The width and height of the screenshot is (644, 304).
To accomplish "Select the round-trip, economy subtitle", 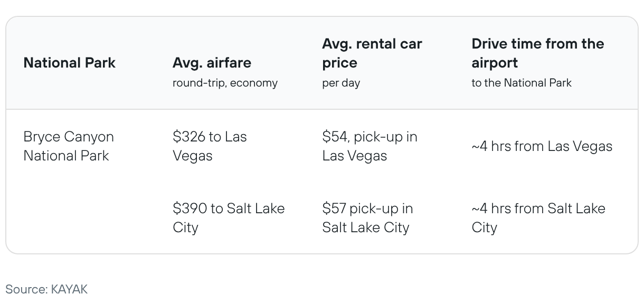I will [x=225, y=83].
